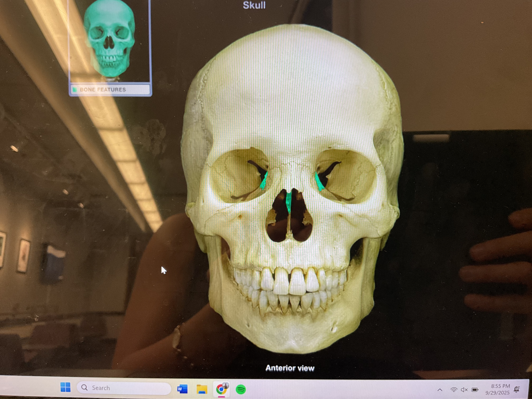This screenshot has height=399, width=532.
Task: Select the green highlighted structure in nasal cavity
Action: tap(289, 202)
